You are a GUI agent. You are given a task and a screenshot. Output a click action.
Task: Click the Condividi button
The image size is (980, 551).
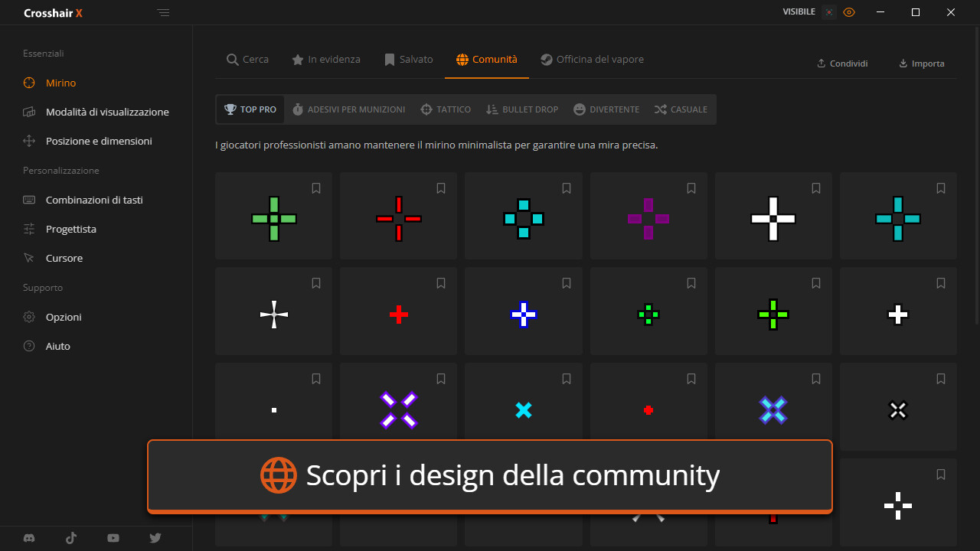tap(842, 64)
